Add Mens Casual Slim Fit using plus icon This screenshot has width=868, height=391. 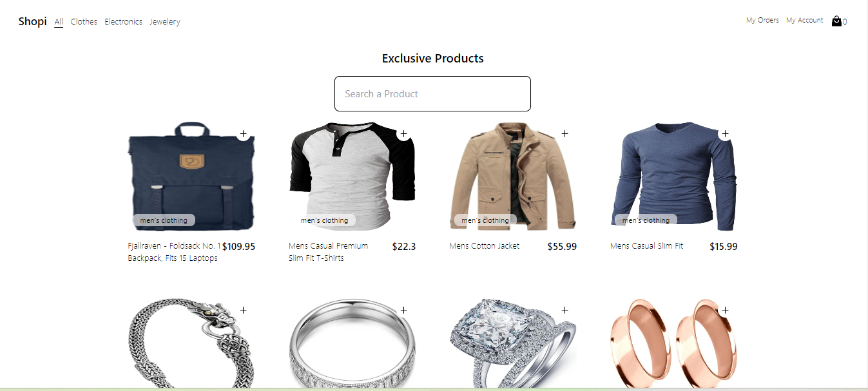725,134
